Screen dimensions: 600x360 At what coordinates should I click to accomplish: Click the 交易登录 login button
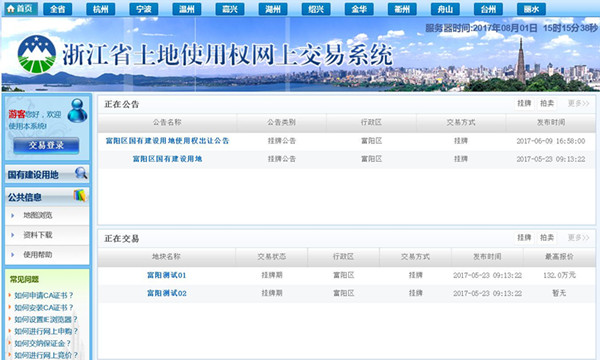tap(46, 145)
